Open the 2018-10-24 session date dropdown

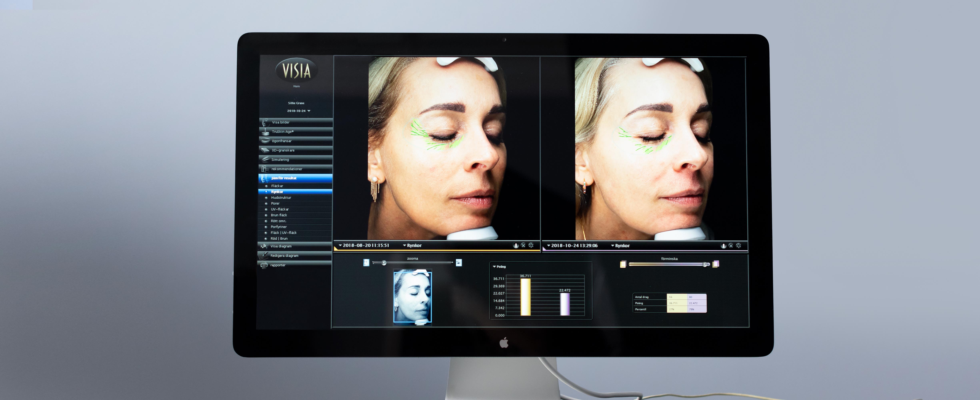coord(299,111)
